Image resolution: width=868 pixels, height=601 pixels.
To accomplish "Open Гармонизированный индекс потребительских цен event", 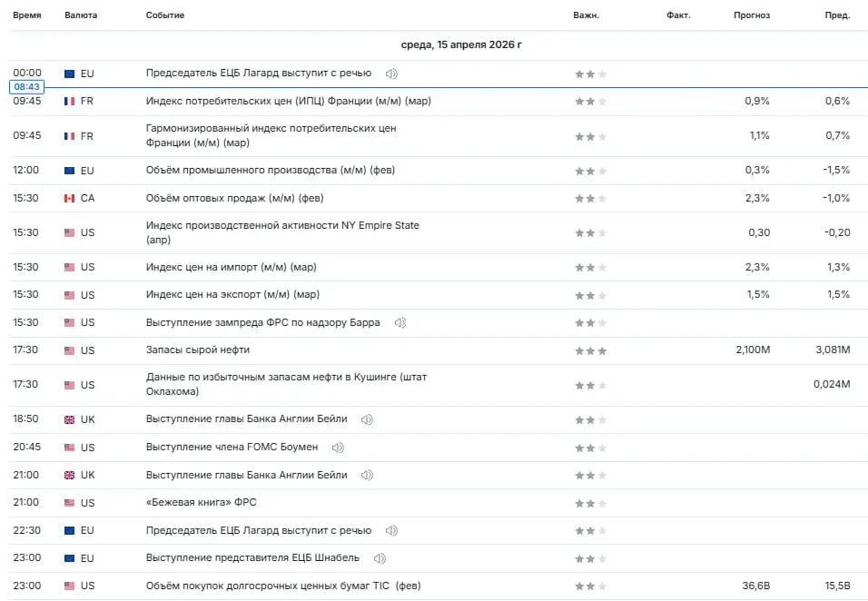I will (x=271, y=135).
